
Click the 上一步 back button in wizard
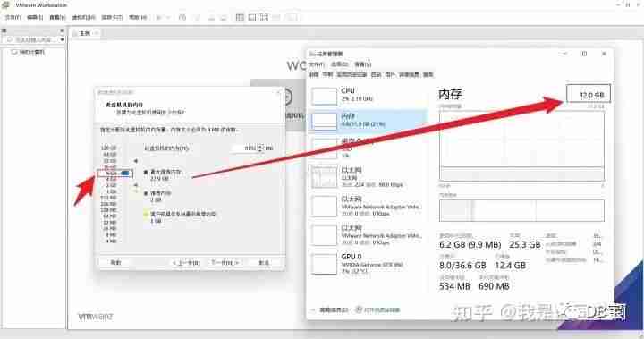pos(186,263)
